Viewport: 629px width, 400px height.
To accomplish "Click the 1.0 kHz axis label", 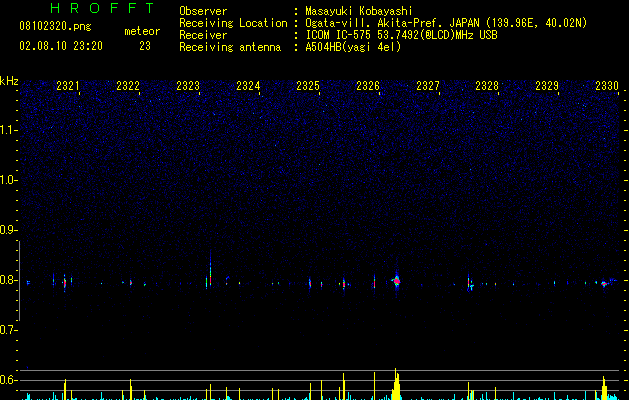I will [x=8, y=180].
